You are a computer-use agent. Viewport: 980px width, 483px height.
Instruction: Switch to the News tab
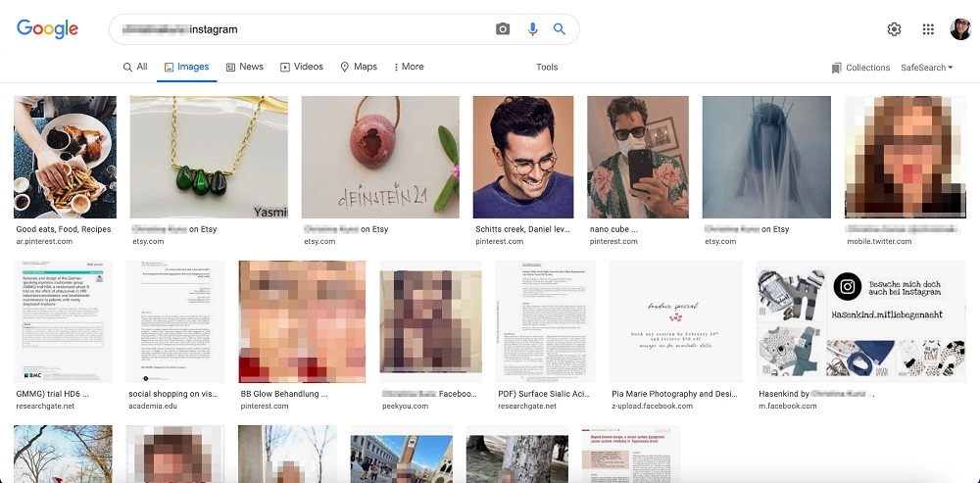point(244,67)
